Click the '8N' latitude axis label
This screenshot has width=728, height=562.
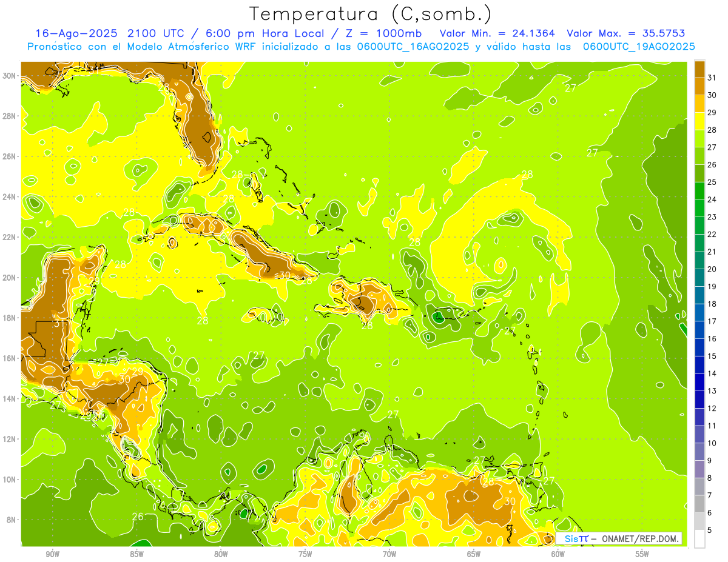click(12, 520)
